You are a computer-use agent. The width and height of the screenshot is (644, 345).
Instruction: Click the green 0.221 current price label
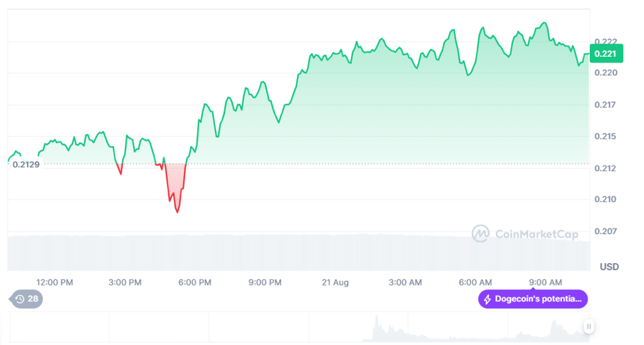pyautogui.click(x=606, y=54)
